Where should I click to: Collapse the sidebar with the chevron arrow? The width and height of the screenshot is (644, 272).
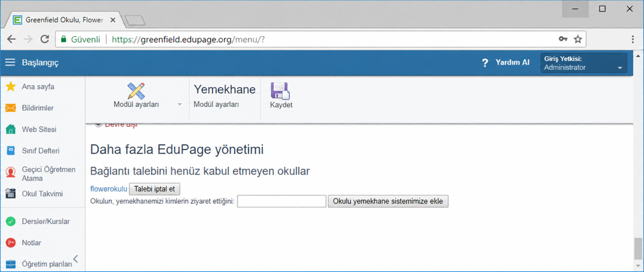75,259
